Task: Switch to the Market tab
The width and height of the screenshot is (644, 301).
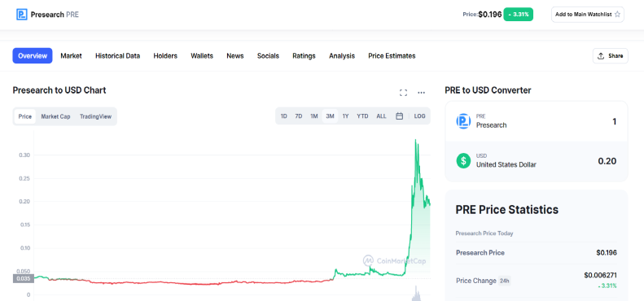Action: pyautogui.click(x=71, y=56)
